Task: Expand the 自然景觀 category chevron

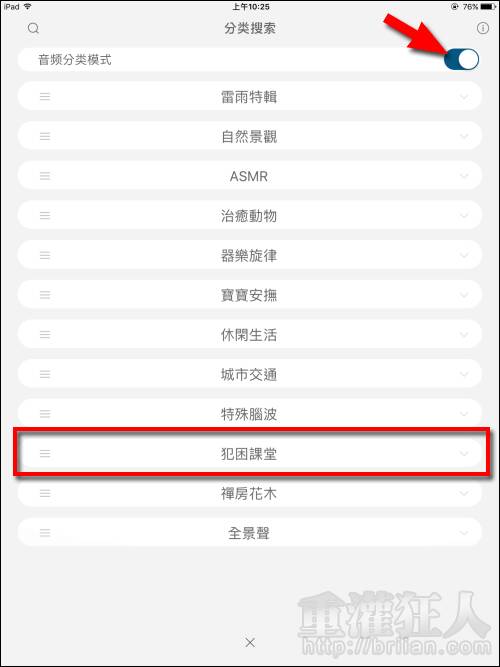Action: coord(464,137)
